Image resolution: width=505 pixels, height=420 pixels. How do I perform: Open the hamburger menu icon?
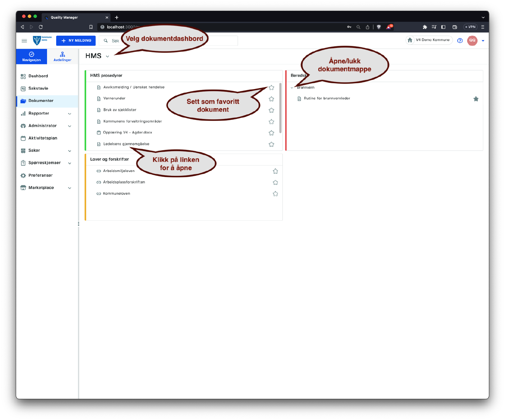coord(24,41)
